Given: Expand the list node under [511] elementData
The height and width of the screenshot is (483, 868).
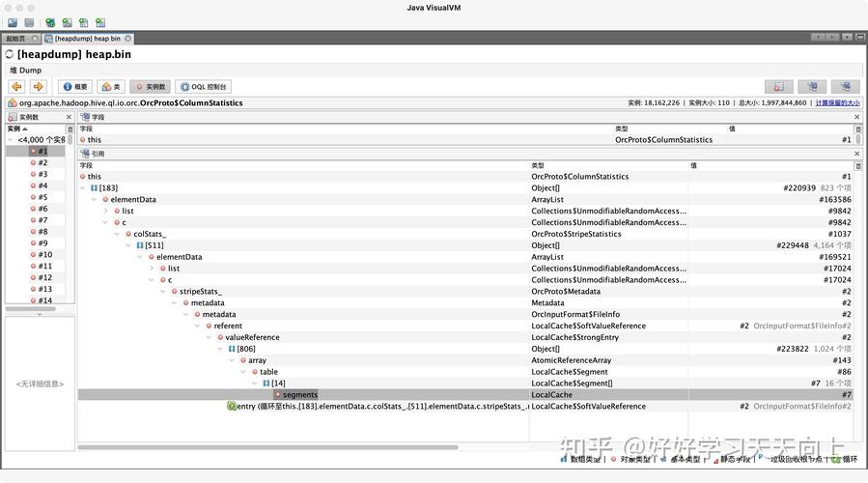Looking at the screenshot, I should click(x=152, y=269).
